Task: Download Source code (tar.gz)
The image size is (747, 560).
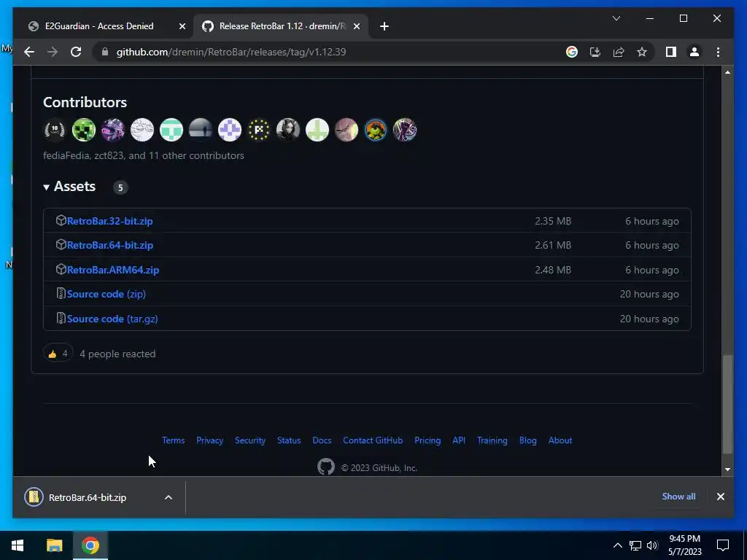Action: click(112, 319)
